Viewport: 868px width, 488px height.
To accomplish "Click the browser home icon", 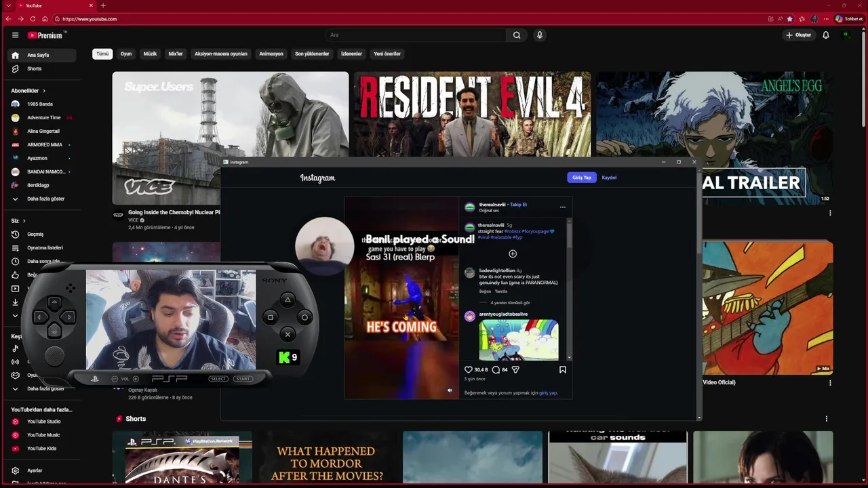I will pyautogui.click(x=45, y=19).
